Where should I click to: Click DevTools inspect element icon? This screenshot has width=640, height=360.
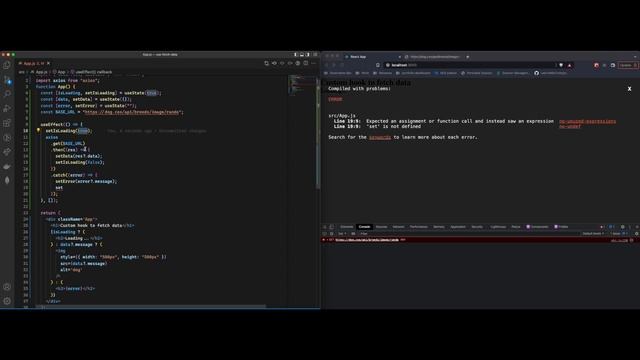325,227
